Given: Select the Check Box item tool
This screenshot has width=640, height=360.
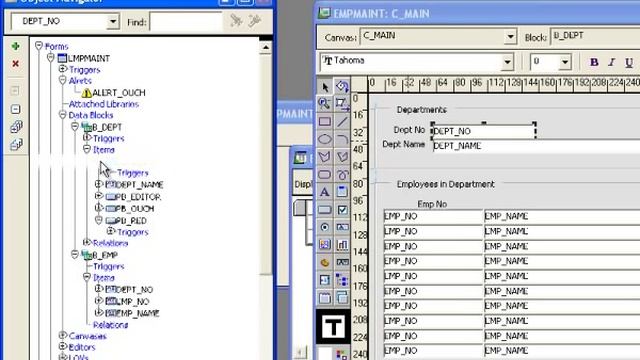Looking at the screenshot, I should coord(342,210).
